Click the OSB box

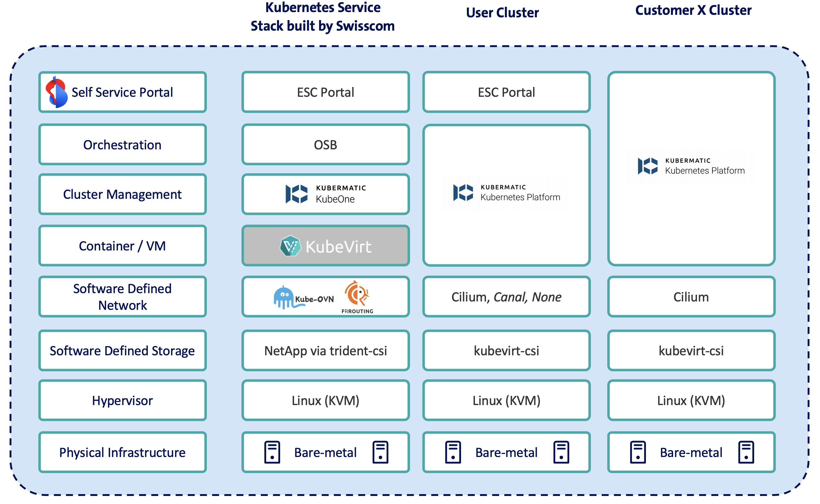click(326, 145)
